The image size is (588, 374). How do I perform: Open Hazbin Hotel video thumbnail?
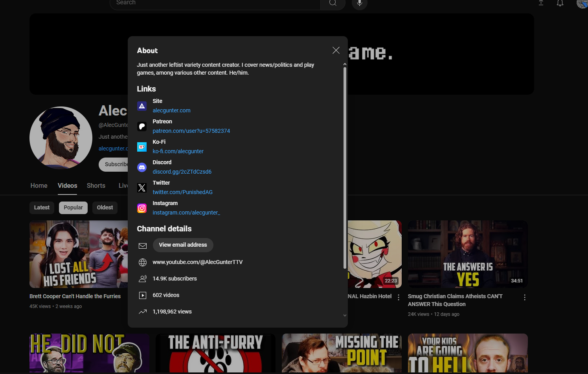(375, 254)
